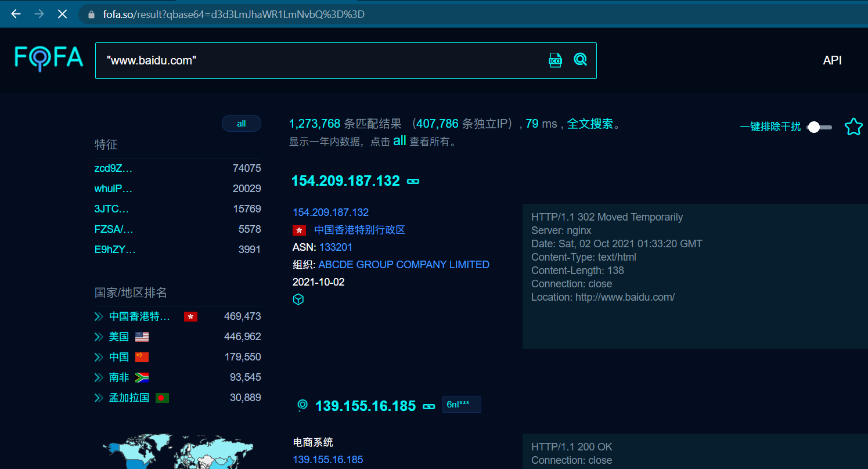
Task: Toggle the 一键排除干扰 switch
Action: coord(819,127)
